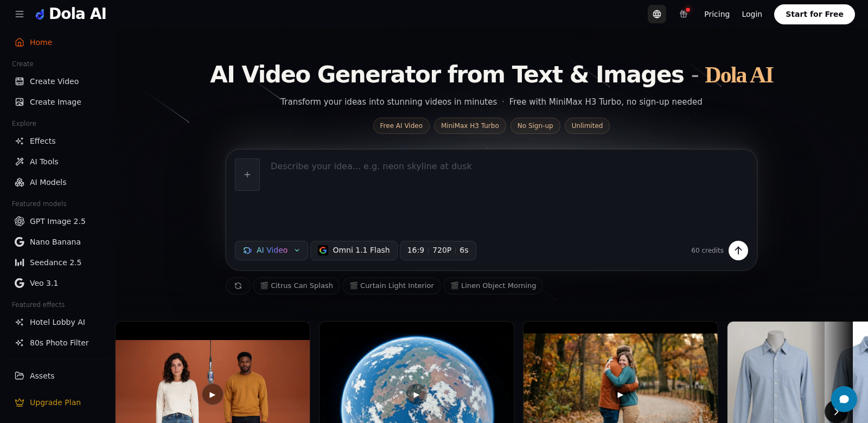Select the Seedance 2.5 model
The height and width of the screenshot is (423, 868).
(58, 262)
